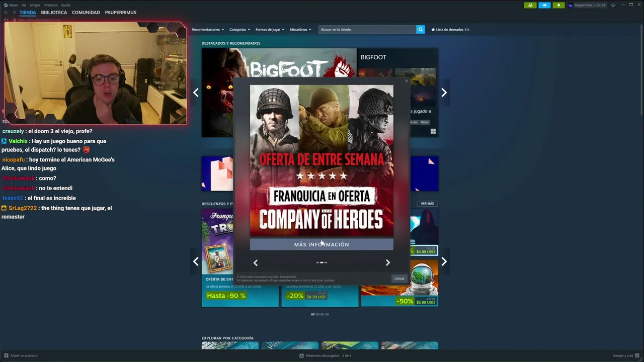Click the -50% $5.99 USD price
The image size is (644, 362).
pyautogui.click(x=416, y=301)
